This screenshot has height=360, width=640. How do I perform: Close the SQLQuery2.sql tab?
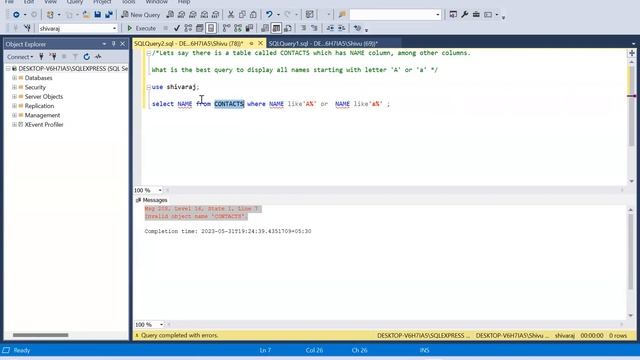point(260,43)
